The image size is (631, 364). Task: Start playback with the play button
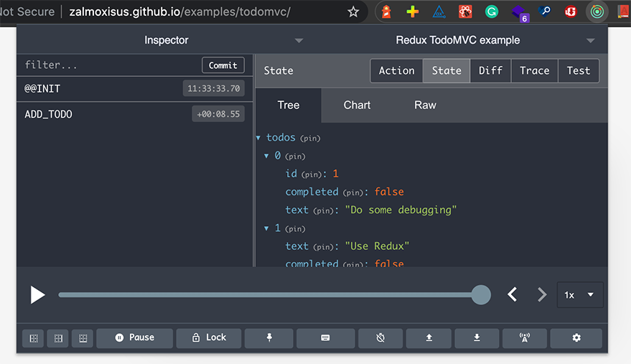click(37, 295)
